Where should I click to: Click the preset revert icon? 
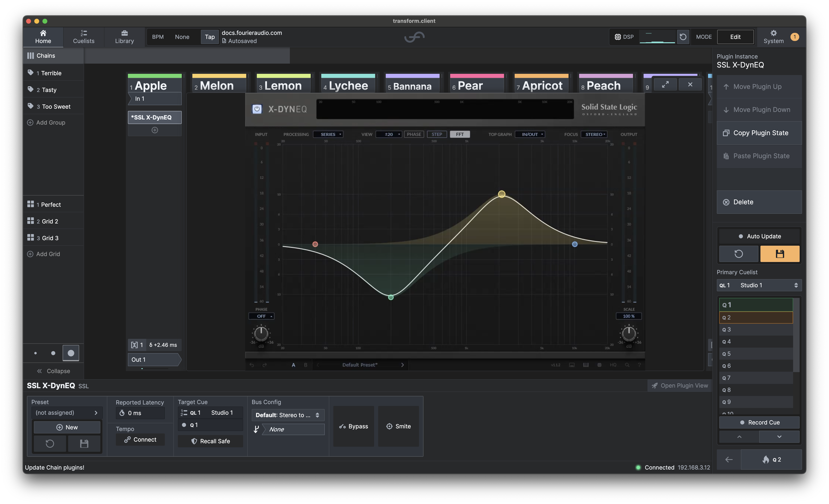[x=50, y=443]
